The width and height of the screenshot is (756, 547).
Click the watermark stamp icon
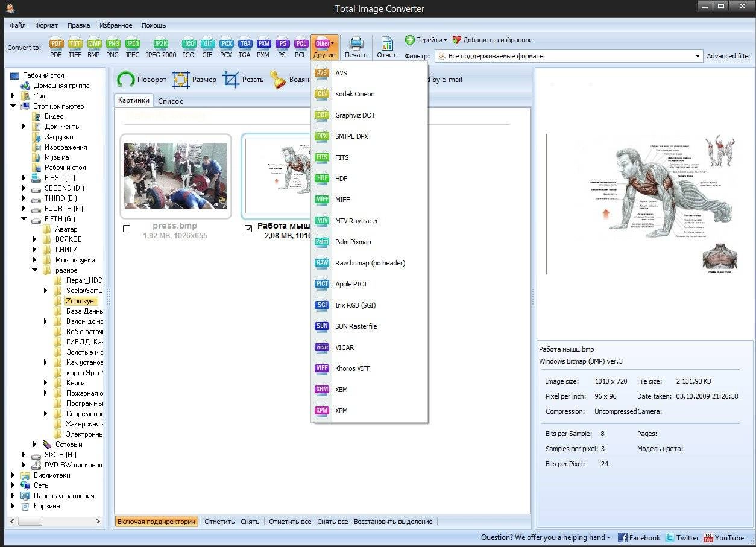(277, 80)
